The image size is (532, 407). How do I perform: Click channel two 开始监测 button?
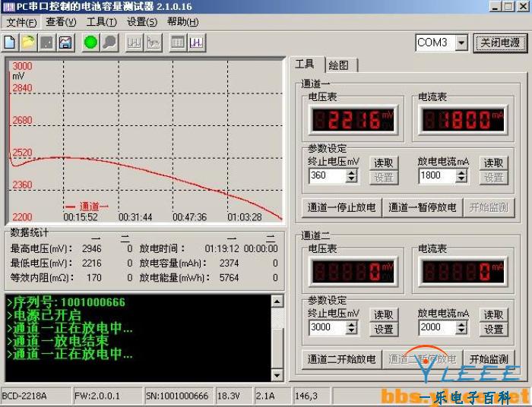pos(489,359)
